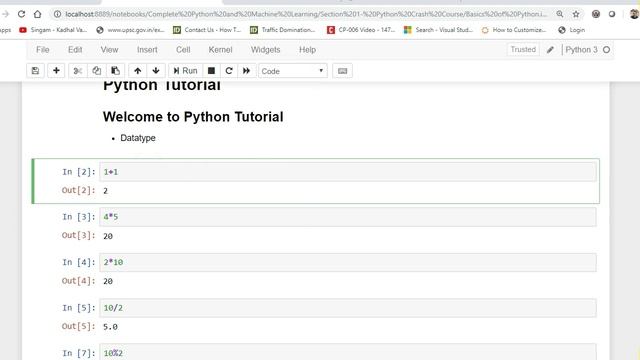
Task: Click the Datatype bullet text
Action: 138,138
